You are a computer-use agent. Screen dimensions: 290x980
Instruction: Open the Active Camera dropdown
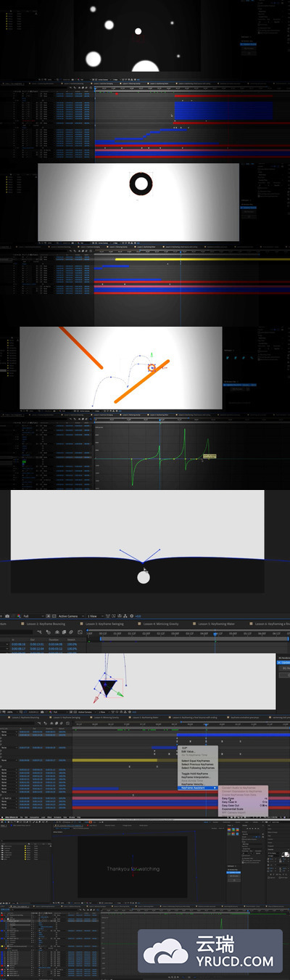[x=69, y=616]
